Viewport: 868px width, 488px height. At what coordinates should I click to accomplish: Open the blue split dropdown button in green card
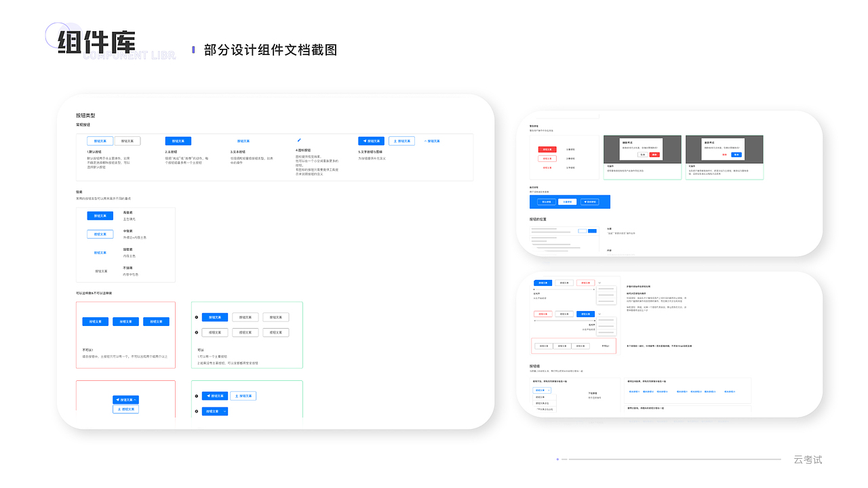(215, 411)
